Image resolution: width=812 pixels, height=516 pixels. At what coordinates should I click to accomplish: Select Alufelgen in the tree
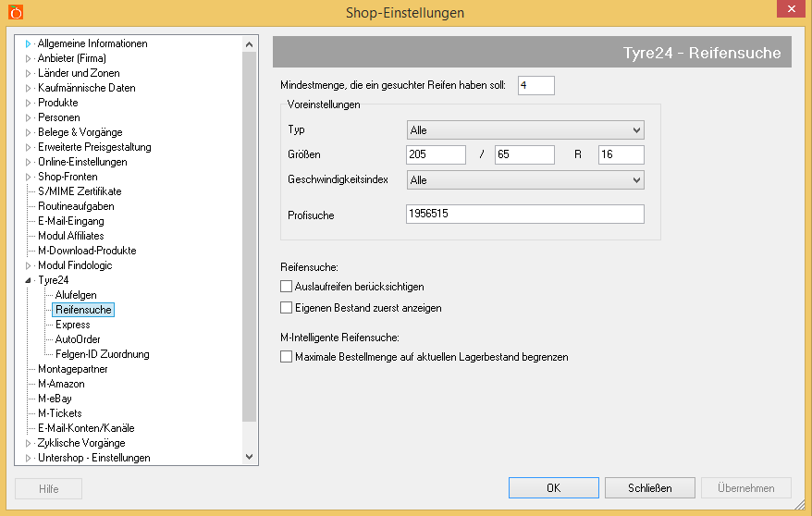[75, 295]
